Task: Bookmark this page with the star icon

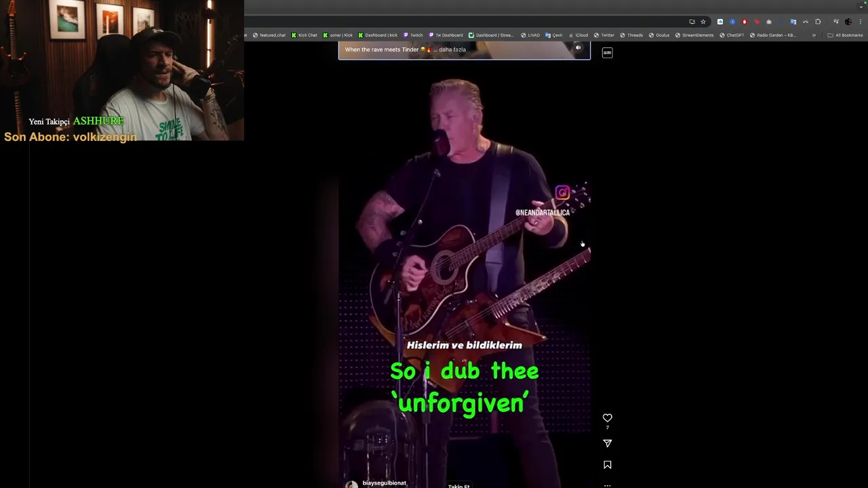Action: tap(703, 22)
